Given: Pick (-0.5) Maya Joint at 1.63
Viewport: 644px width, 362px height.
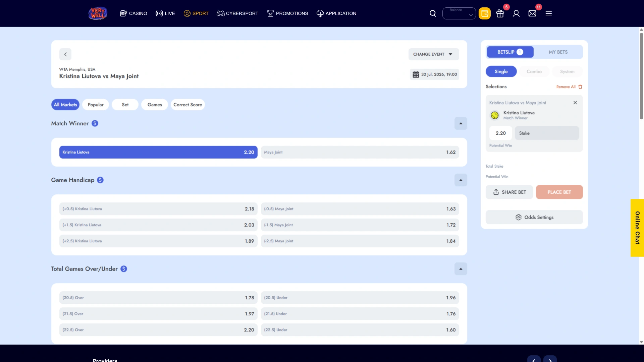Looking at the screenshot, I should tap(360, 209).
